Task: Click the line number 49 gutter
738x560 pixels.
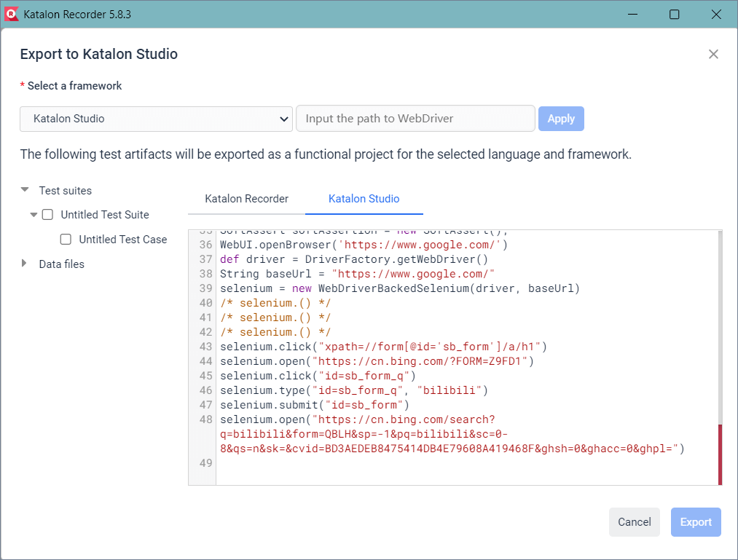Action: click(x=205, y=463)
